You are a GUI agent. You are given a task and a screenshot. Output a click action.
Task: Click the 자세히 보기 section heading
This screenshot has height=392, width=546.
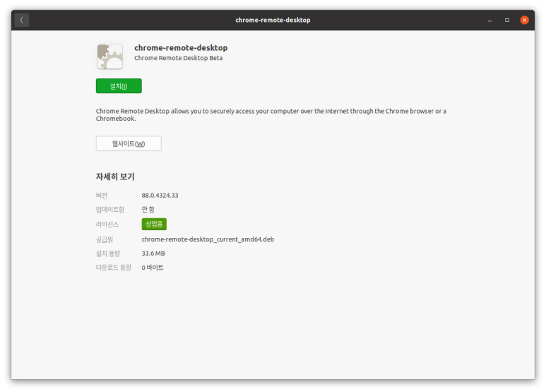click(115, 177)
